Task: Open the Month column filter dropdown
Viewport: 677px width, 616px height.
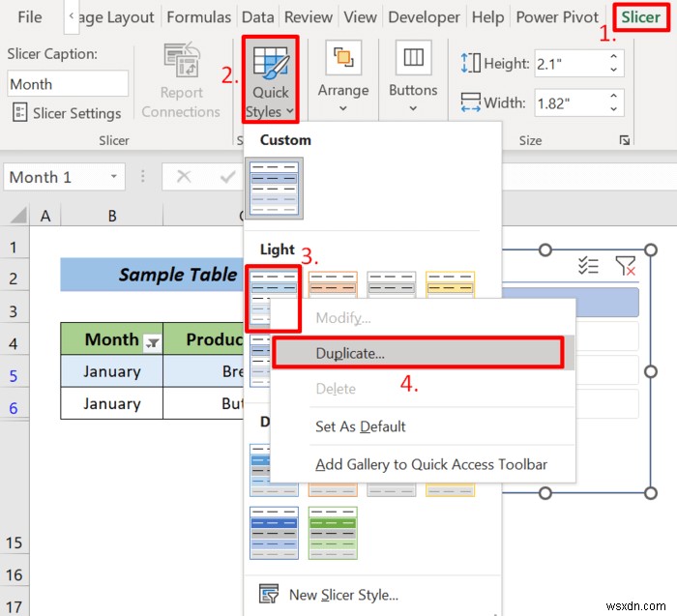Action: (x=152, y=342)
